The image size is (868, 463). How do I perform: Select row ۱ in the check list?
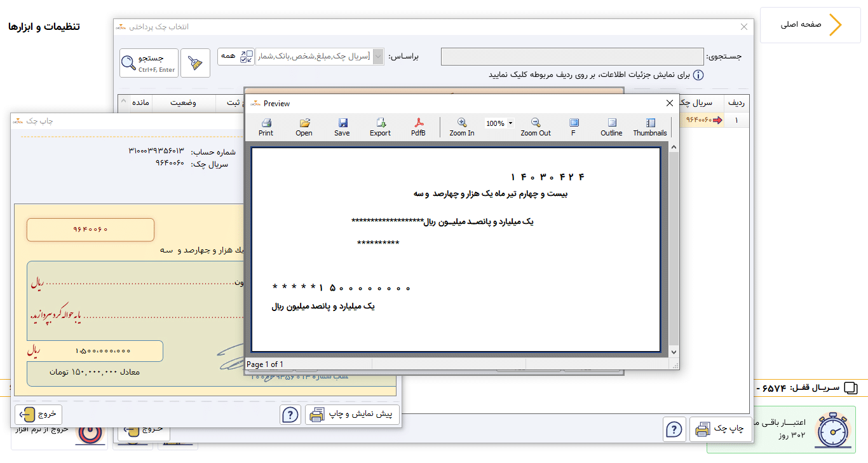[737, 120]
